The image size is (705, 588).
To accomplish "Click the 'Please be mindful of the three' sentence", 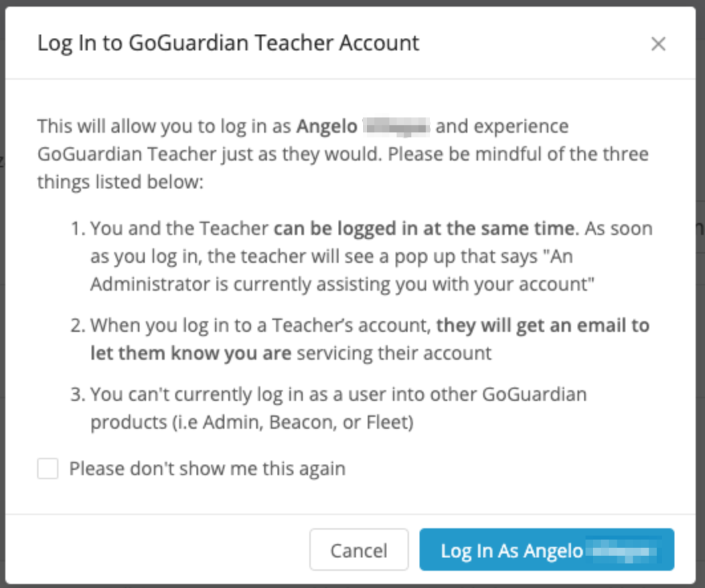I will [x=518, y=154].
